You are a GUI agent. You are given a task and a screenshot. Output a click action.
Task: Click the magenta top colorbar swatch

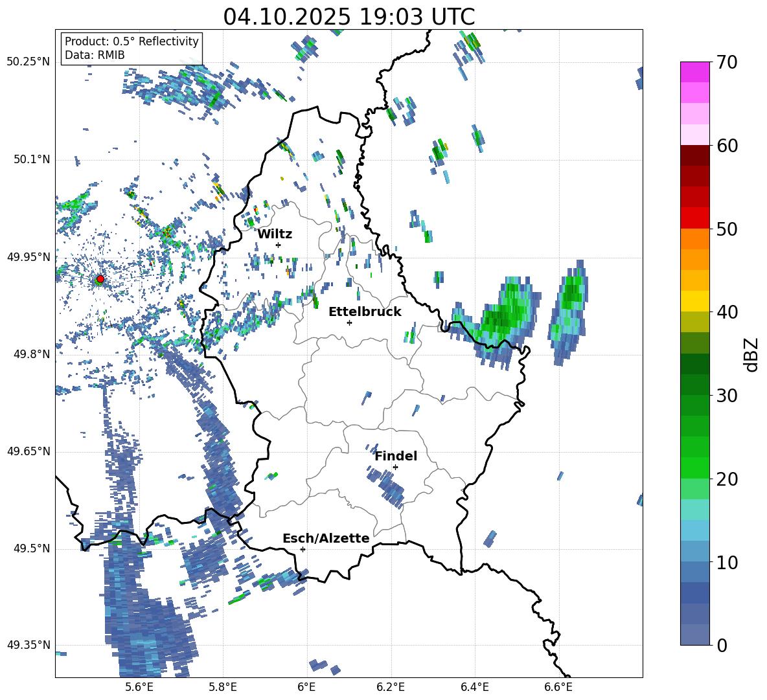pyautogui.click(x=694, y=72)
